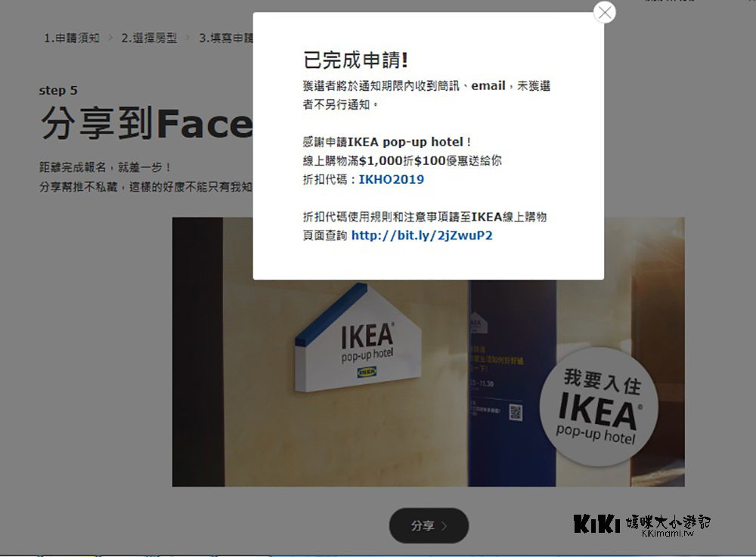
Task: Click the 已完成申請! heading
Action: click(356, 60)
